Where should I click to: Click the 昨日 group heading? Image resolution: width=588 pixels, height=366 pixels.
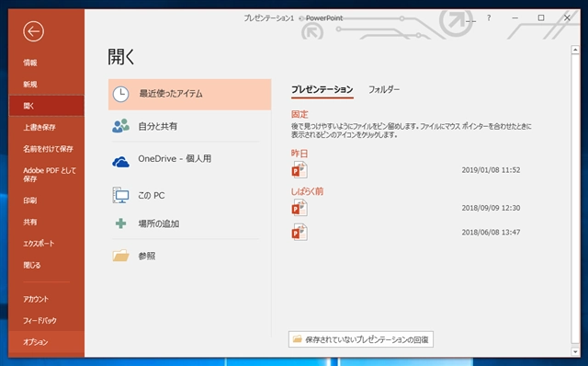(x=300, y=154)
